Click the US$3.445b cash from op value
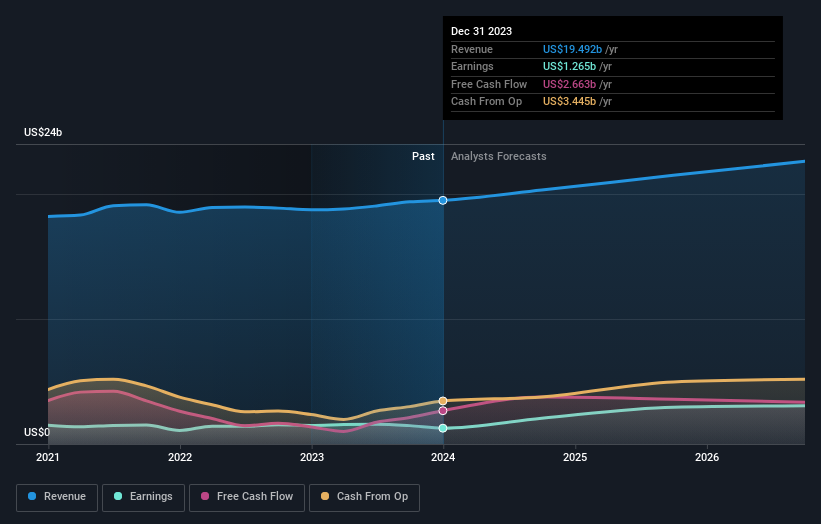 point(569,102)
